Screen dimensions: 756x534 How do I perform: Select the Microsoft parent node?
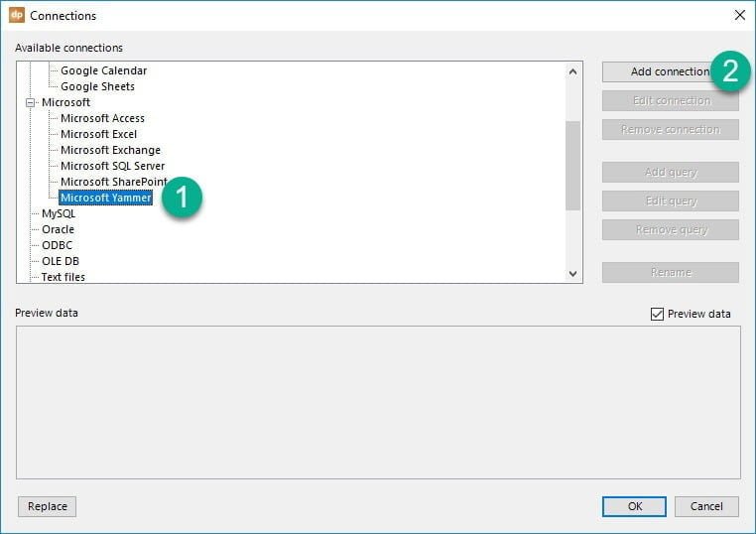(x=65, y=103)
